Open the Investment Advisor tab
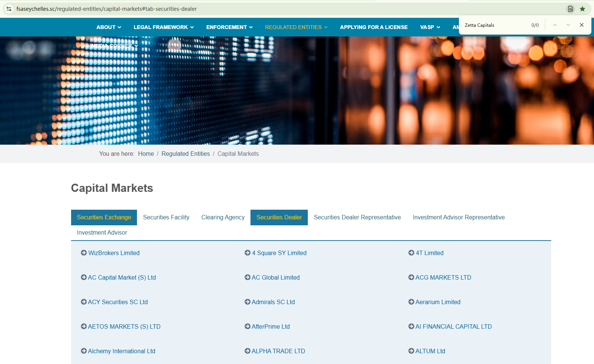This screenshot has height=364, width=594. [x=102, y=233]
